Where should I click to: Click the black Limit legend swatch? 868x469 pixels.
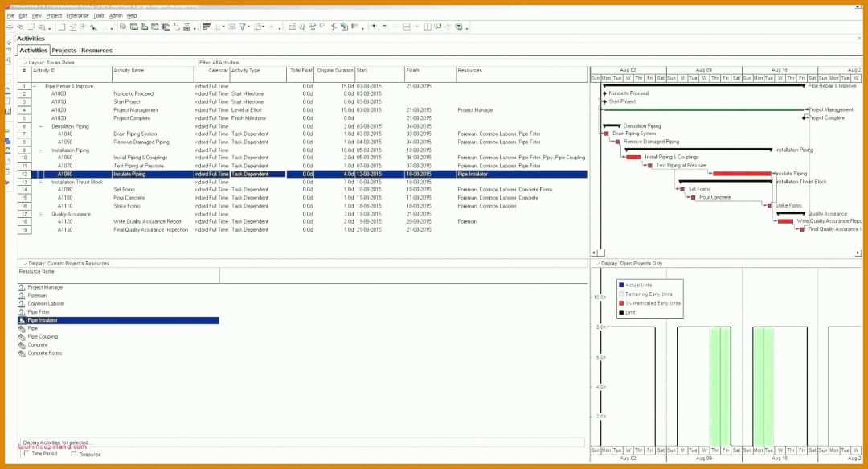pos(621,312)
